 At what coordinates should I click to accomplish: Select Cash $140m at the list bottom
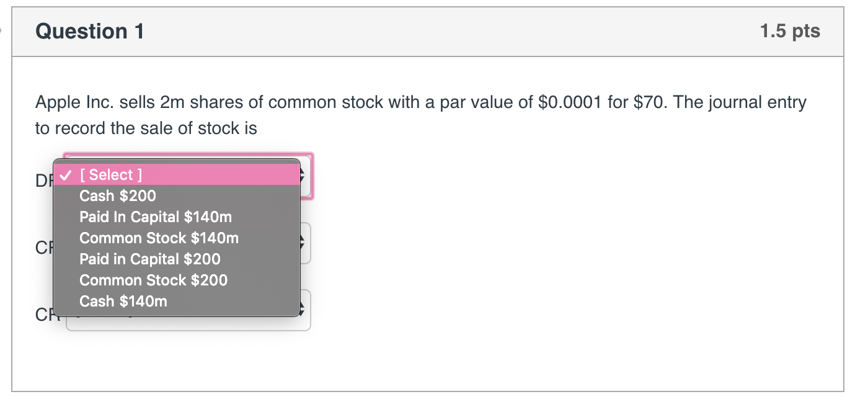(x=123, y=301)
